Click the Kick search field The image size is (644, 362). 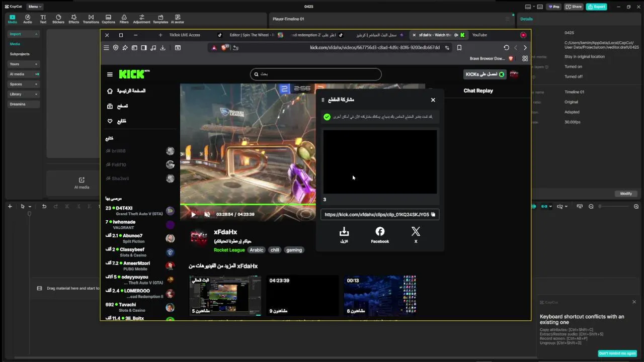click(315, 74)
